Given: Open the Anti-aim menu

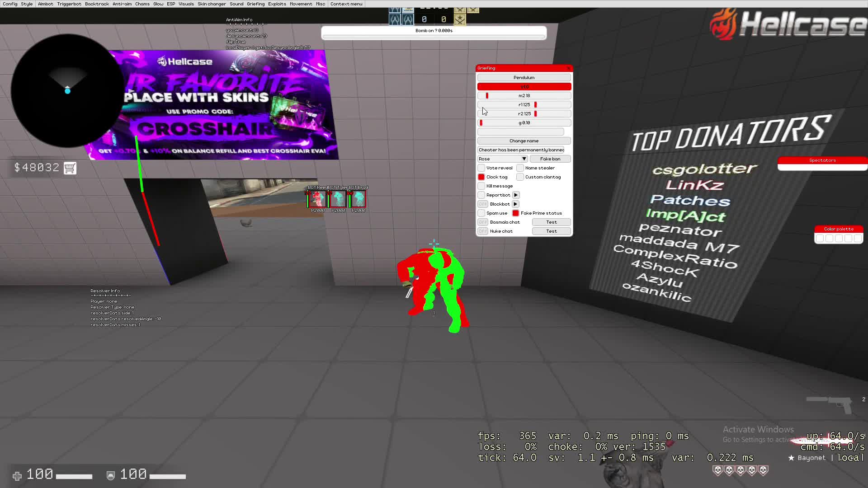Looking at the screenshot, I should [x=122, y=4].
